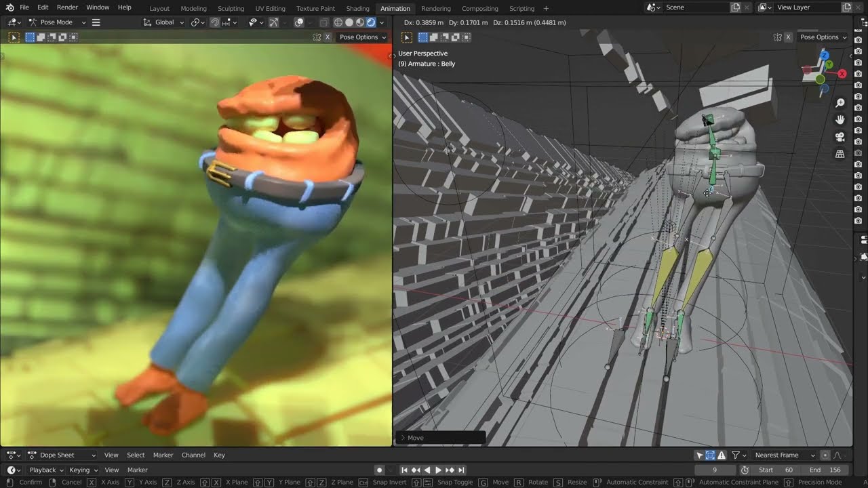Click the View Layer name field
The height and width of the screenshot is (488, 868).
[806, 7]
